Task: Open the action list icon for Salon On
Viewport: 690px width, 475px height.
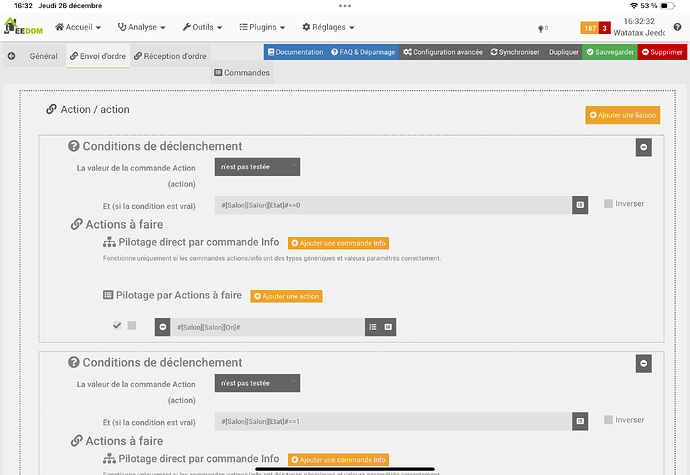Action: (x=373, y=327)
